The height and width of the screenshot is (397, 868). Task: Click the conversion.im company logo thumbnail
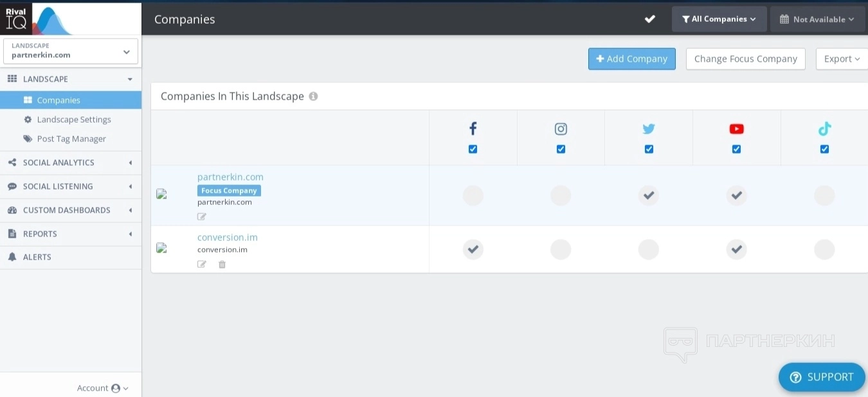(x=161, y=247)
